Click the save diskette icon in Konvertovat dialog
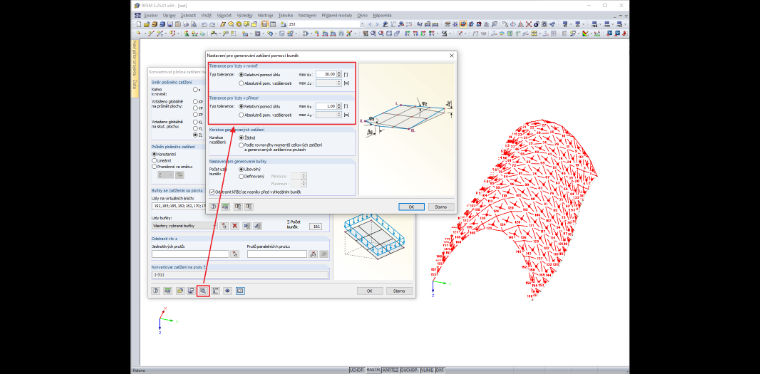760x374 pixels. (x=191, y=291)
